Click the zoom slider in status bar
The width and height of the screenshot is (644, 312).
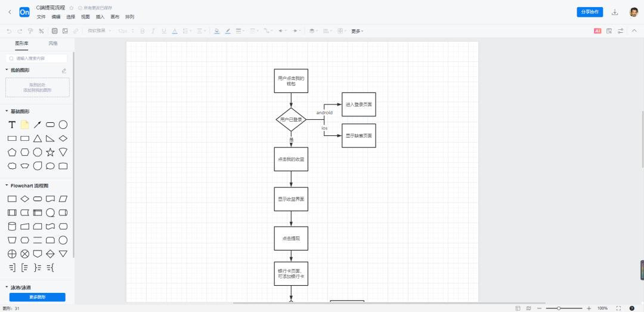click(559, 308)
